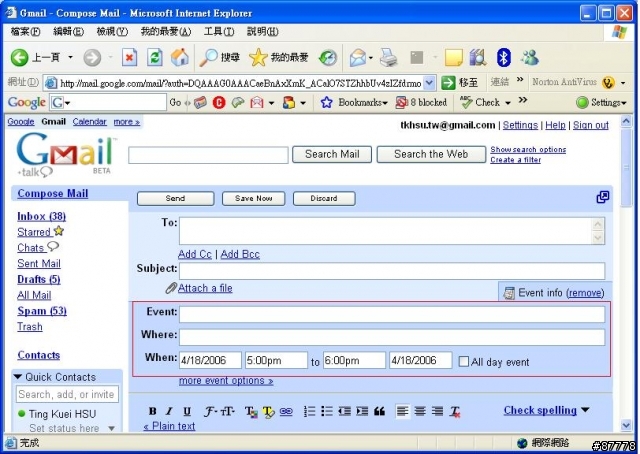Insert a bulleted list
640x454 pixels.
[327, 411]
